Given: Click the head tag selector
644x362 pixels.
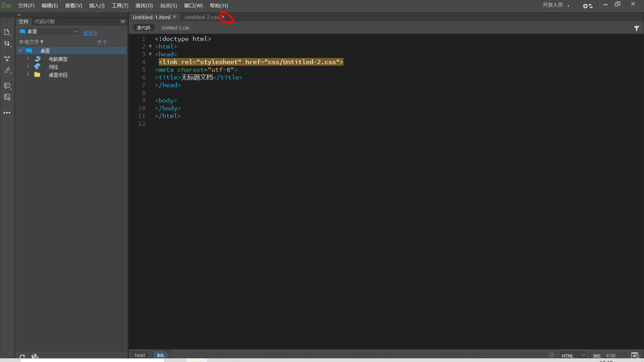Looking at the screenshot, I should (x=140, y=355).
